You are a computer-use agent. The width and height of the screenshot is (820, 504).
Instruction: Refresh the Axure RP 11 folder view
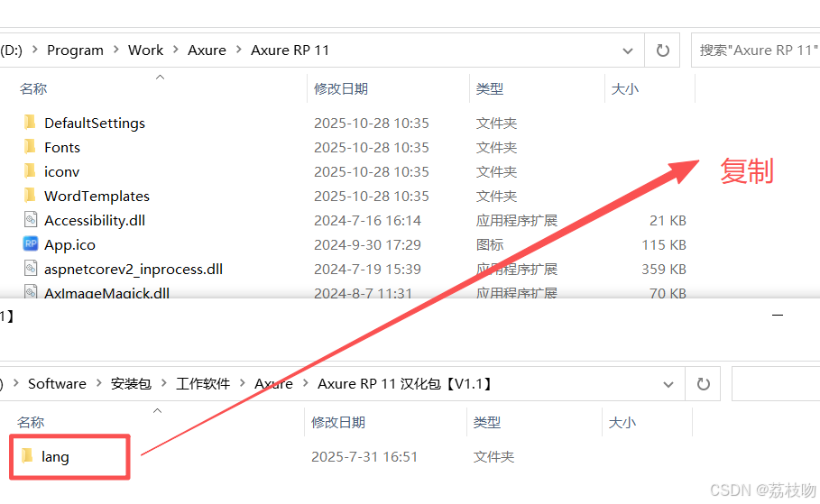pos(663,50)
